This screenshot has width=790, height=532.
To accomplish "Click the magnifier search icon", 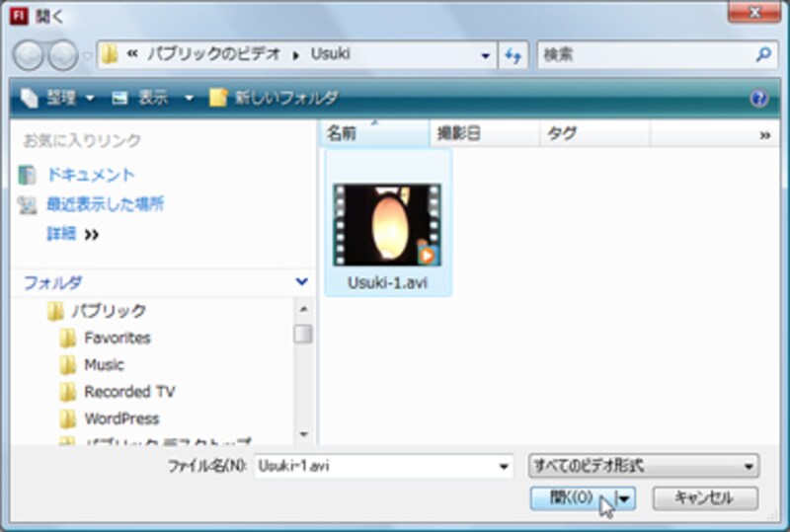I will pyautogui.click(x=764, y=54).
